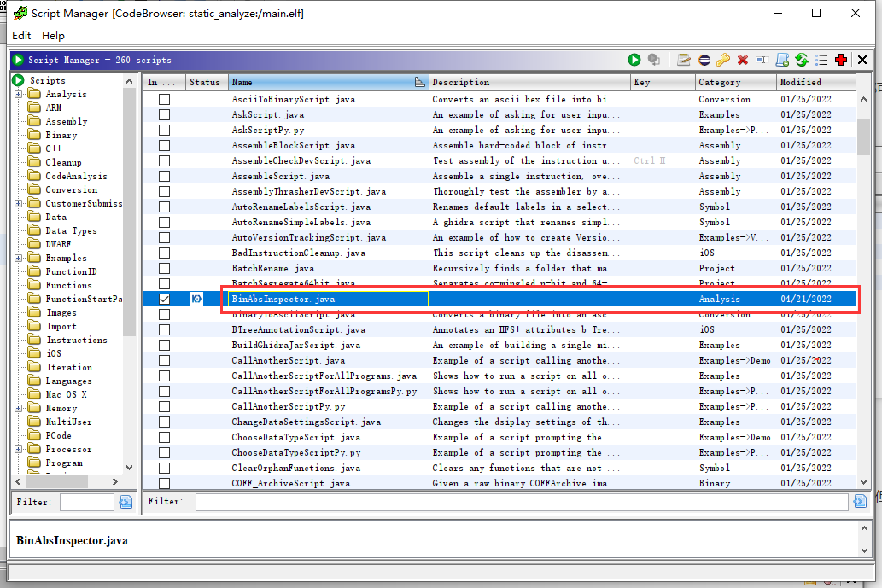Image resolution: width=882 pixels, height=588 pixels.
Task: Open script in Eclipse icon
Action: pos(704,60)
